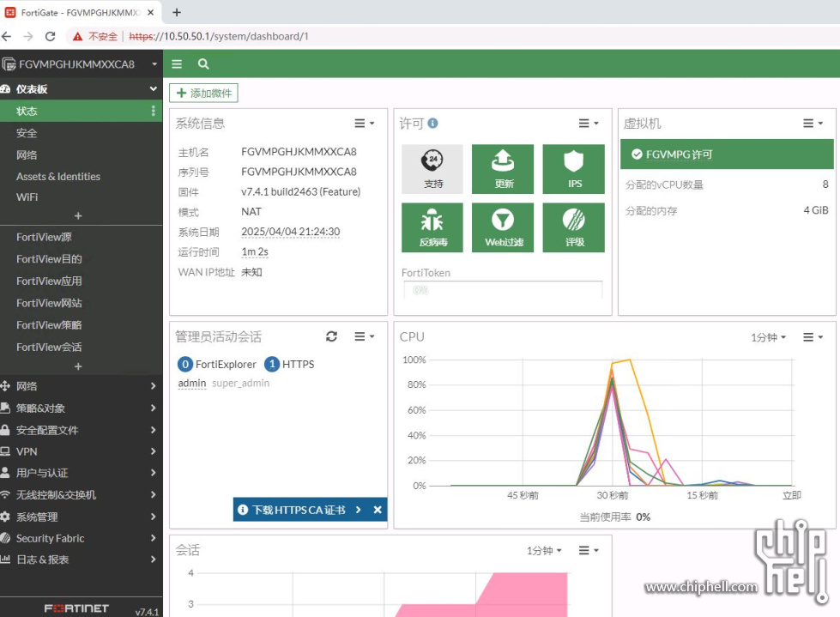Reload the browser page
The image size is (840, 617).
pyautogui.click(x=51, y=36)
